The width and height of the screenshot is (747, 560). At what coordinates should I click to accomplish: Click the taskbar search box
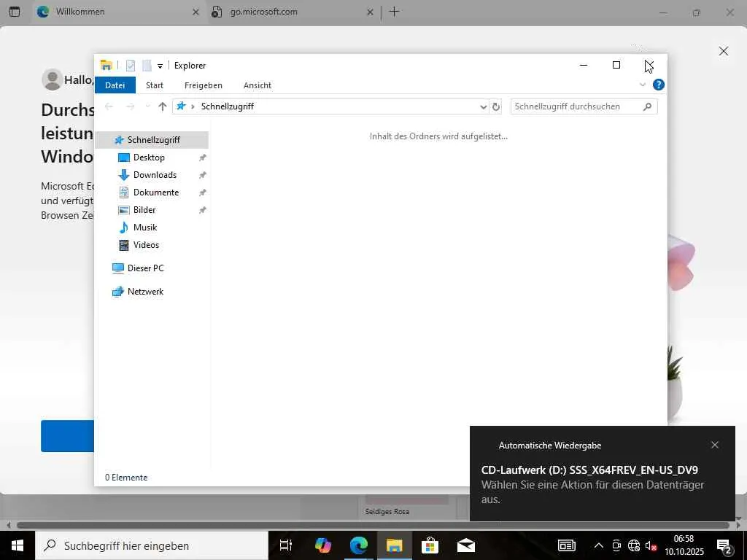click(152, 545)
